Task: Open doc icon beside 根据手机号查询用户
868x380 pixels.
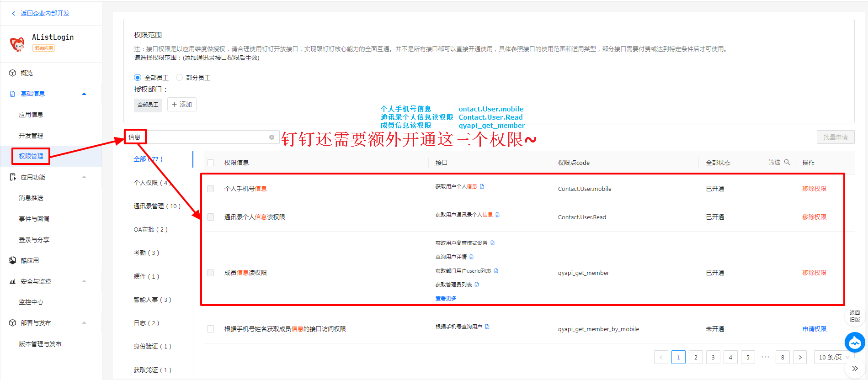Action: pos(487,327)
